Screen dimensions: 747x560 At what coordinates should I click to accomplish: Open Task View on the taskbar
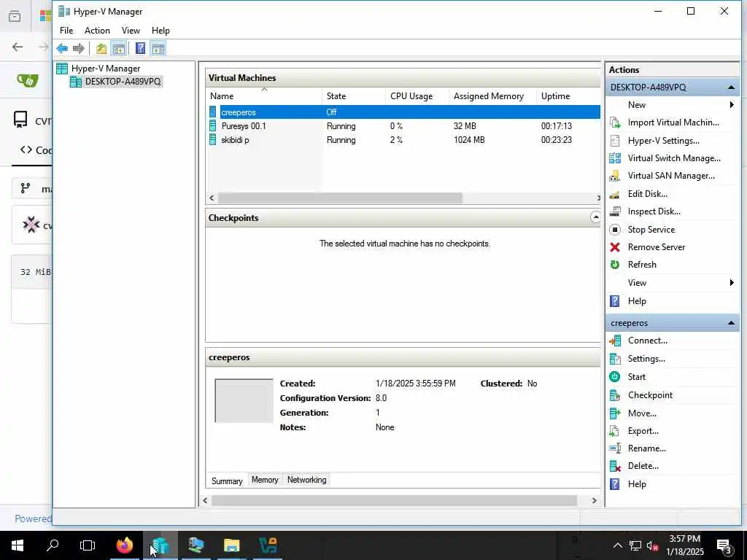click(88, 545)
